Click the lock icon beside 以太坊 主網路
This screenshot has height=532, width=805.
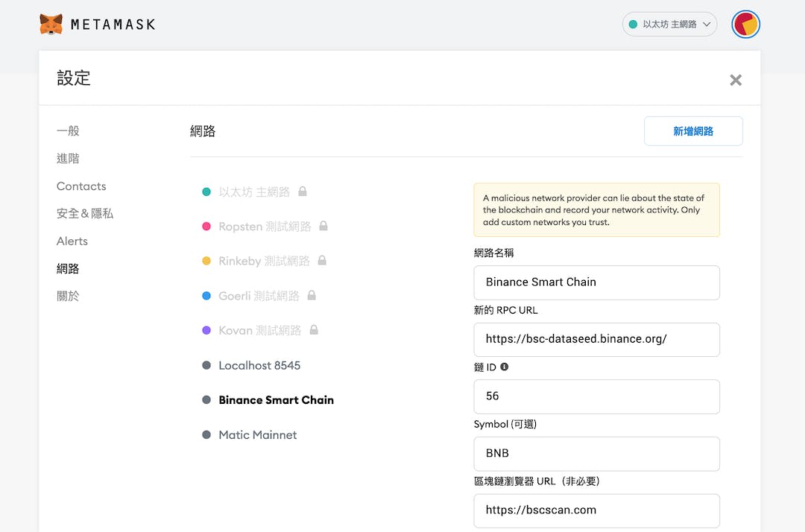pyautogui.click(x=303, y=191)
